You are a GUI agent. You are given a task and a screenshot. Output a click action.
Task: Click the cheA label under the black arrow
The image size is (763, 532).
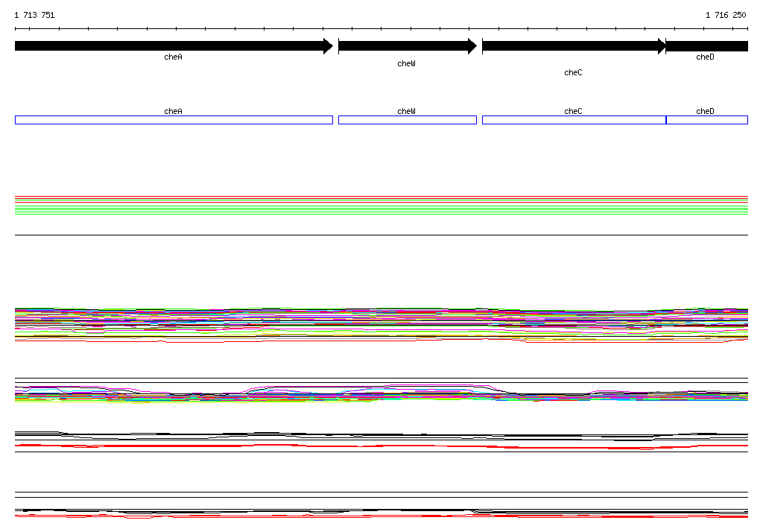(173, 57)
